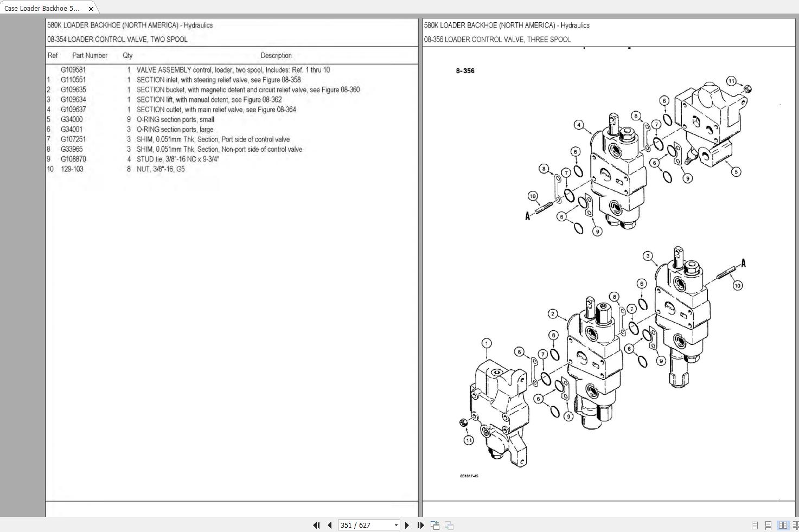The image size is (799, 532).
Task: Click part number G34001
Action: coord(72,130)
